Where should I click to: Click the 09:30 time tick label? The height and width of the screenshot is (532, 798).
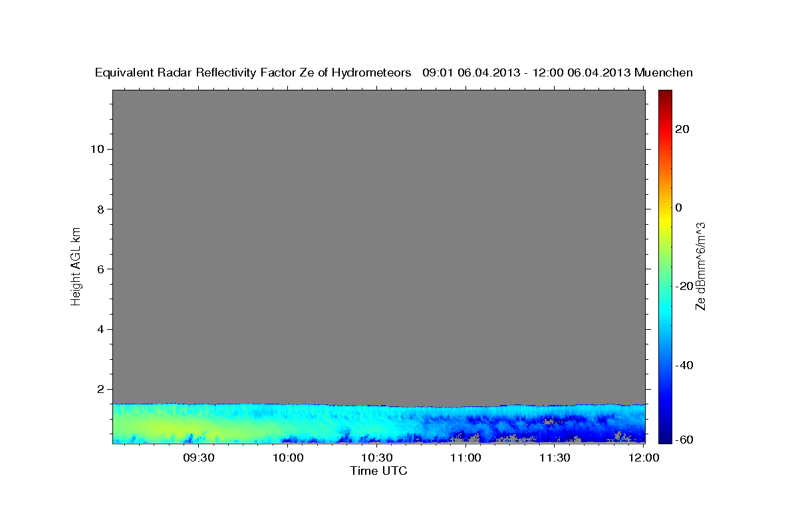click(199, 458)
